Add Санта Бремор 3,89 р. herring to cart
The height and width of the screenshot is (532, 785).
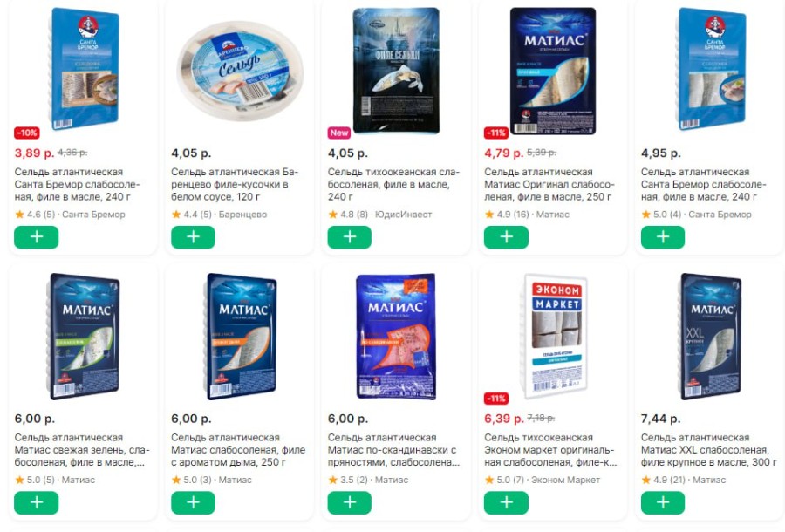[36, 237]
